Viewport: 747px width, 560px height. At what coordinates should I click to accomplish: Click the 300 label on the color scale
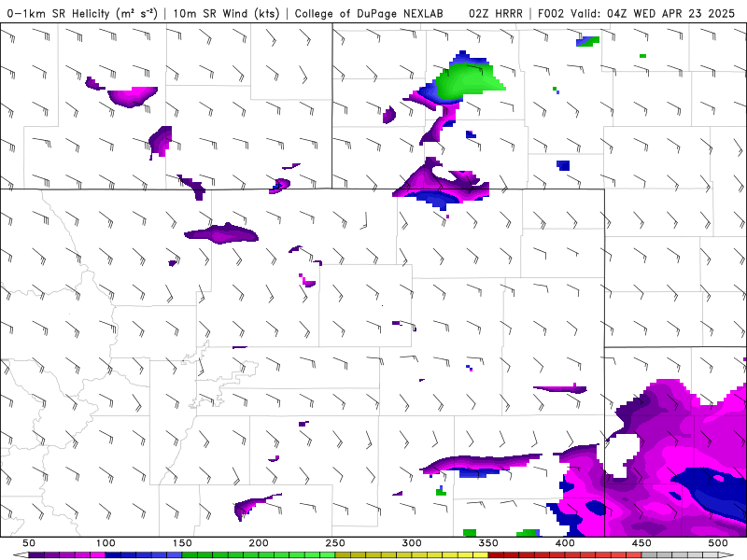point(412,543)
